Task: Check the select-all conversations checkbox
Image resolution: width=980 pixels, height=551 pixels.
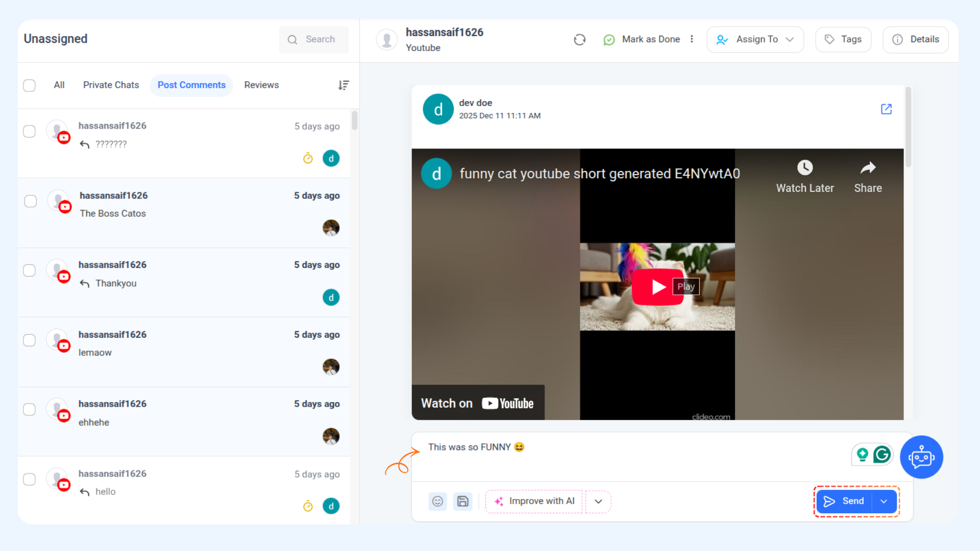Action: pos(30,85)
